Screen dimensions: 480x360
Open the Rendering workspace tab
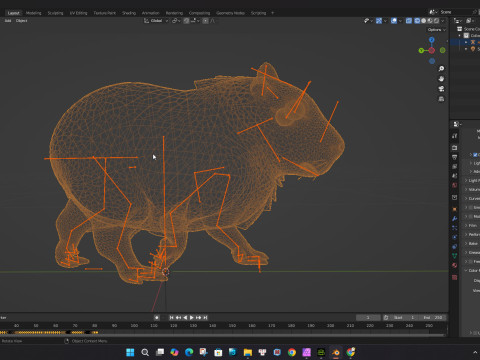174,13
